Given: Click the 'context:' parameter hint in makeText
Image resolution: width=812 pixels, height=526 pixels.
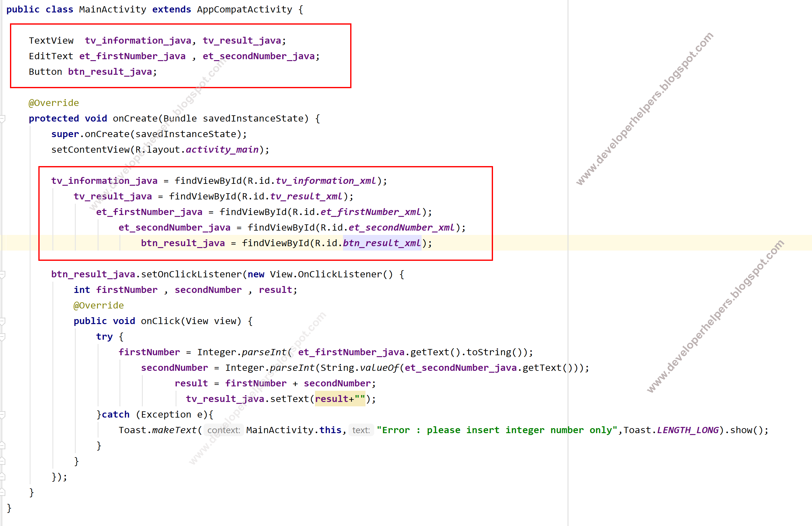Looking at the screenshot, I should pos(224,430).
